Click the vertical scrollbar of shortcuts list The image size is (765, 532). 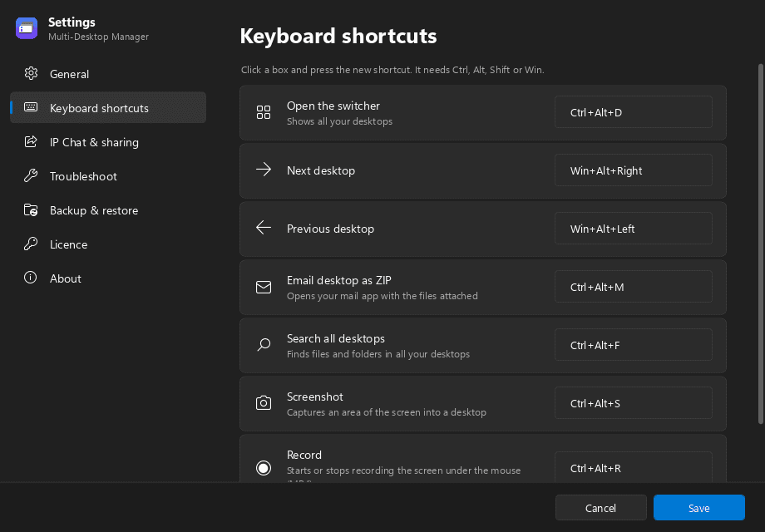pyautogui.click(x=760, y=244)
